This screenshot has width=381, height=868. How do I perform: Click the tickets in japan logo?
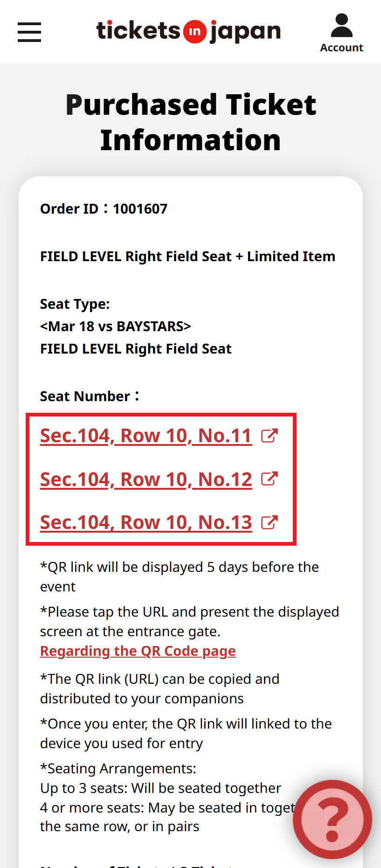pyautogui.click(x=188, y=31)
